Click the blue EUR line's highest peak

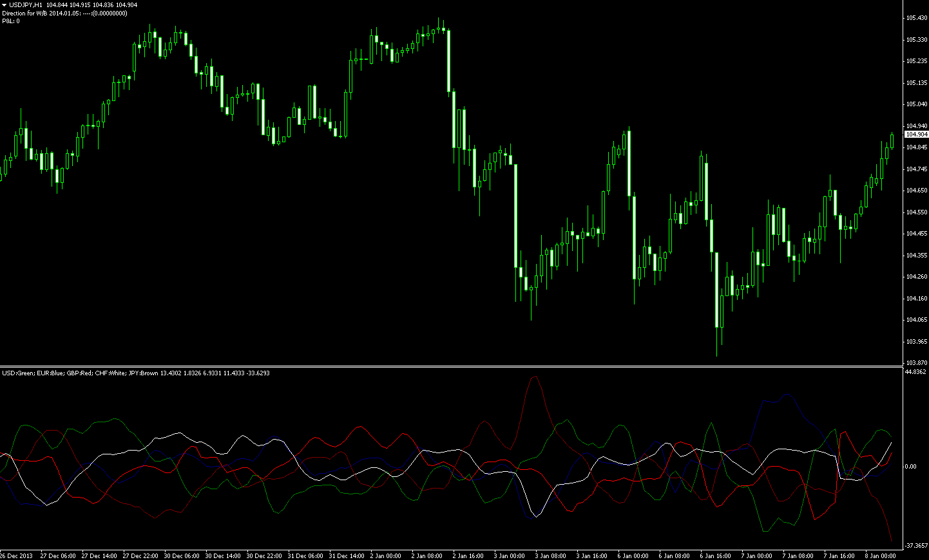(x=786, y=395)
